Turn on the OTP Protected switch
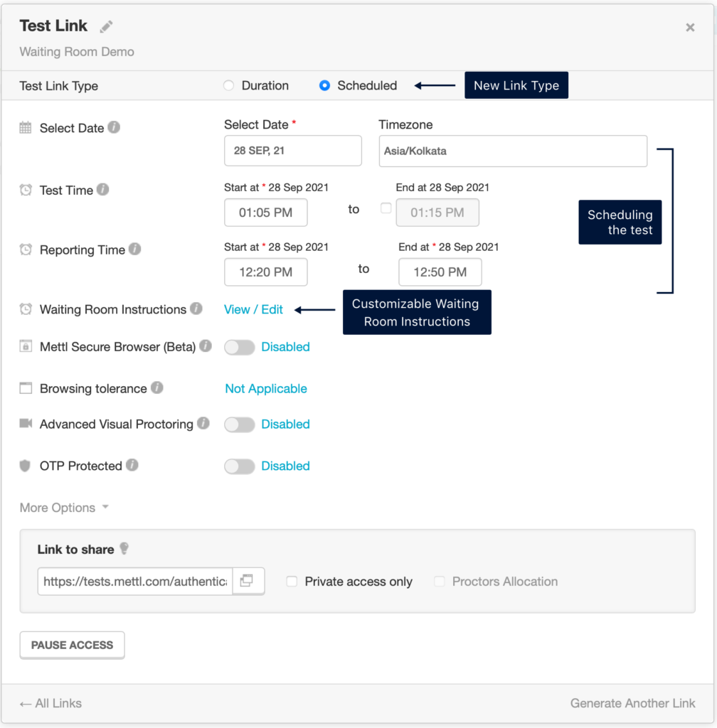The image size is (717, 728). coord(239,466)
